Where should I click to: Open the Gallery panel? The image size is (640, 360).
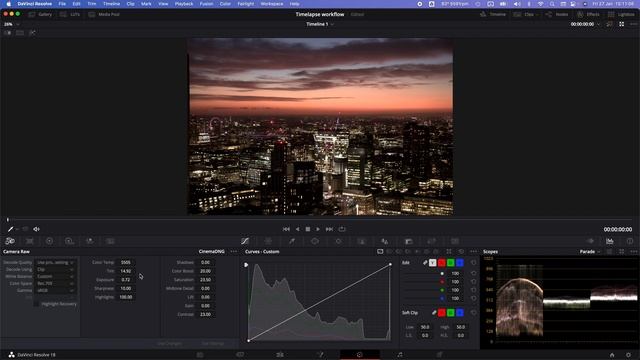40,14
